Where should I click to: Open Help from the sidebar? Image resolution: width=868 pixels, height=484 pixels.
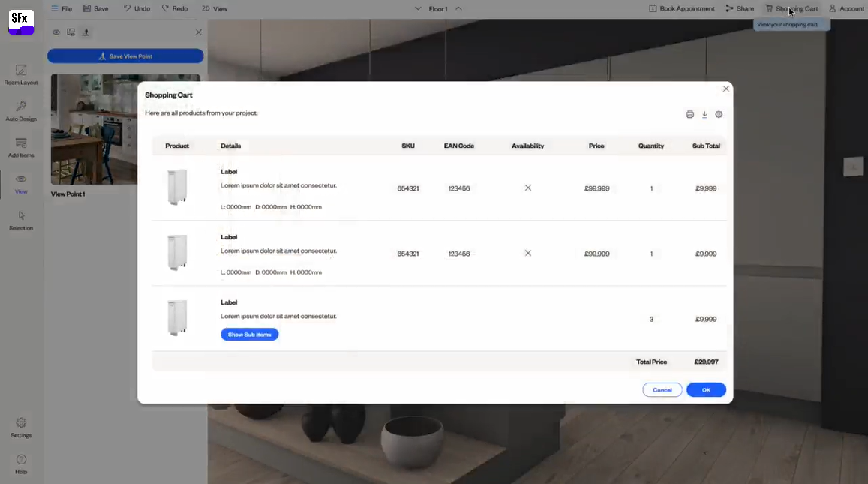click(21, 464)
